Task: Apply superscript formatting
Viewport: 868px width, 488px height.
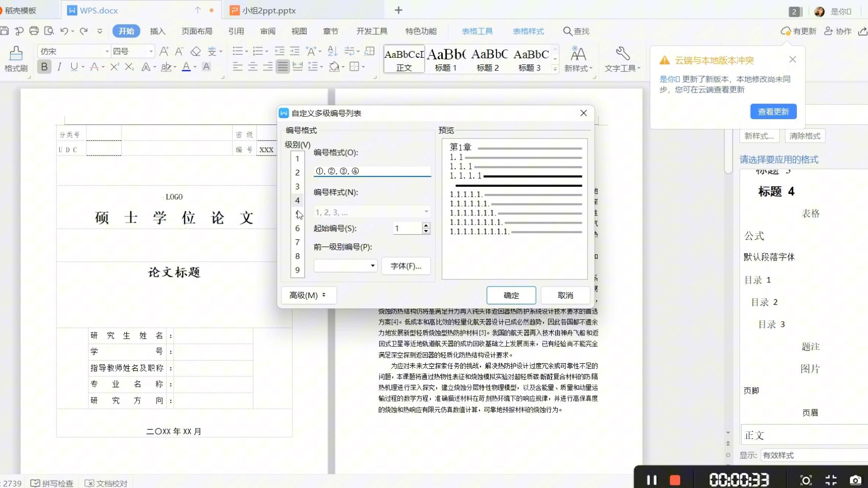Action: [115, 66]
